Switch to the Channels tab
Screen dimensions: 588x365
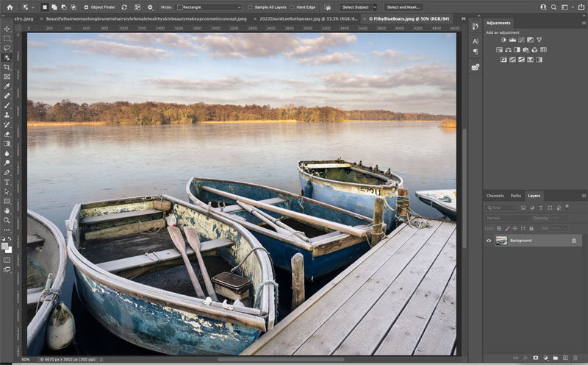click(495, 196)
